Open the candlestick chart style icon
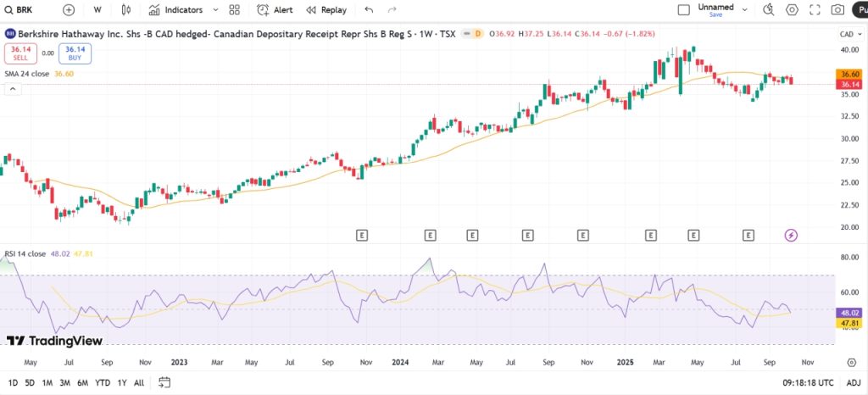 [126, 10]
